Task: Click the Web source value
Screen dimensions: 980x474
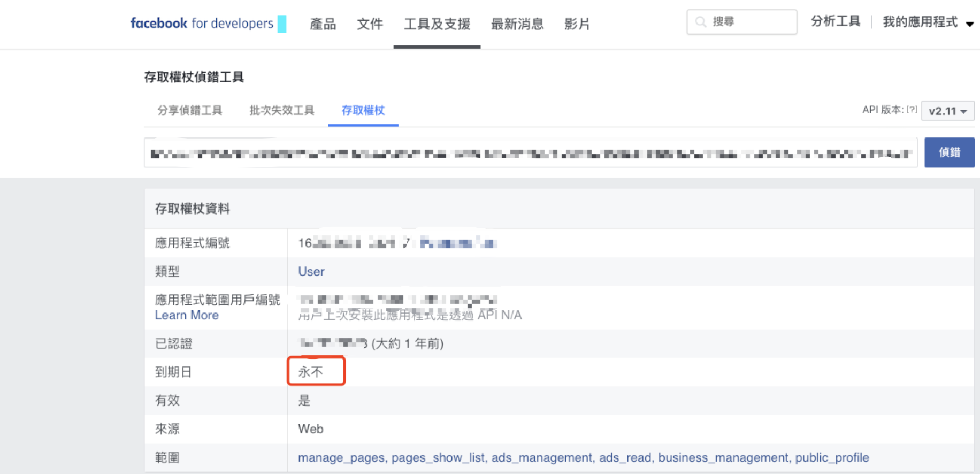Action: (311, 429)
